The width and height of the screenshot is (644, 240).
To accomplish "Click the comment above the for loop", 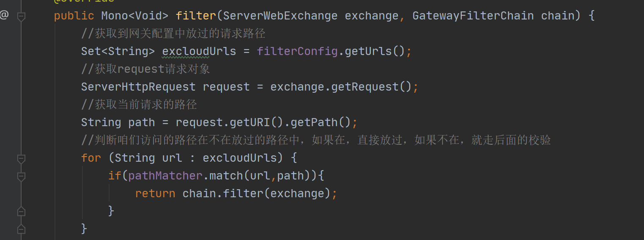I will [x=316, y=140].
